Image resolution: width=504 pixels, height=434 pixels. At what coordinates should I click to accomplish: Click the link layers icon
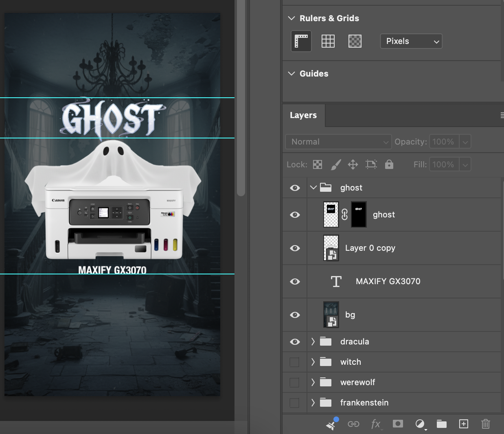click(x=353, y=424)
